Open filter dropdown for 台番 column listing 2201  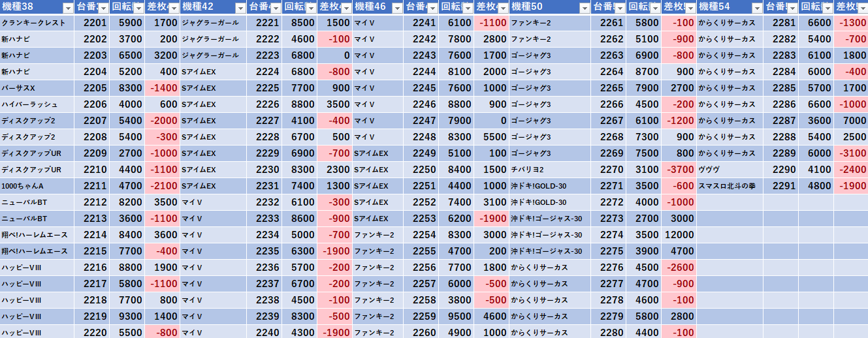point(103,8)
